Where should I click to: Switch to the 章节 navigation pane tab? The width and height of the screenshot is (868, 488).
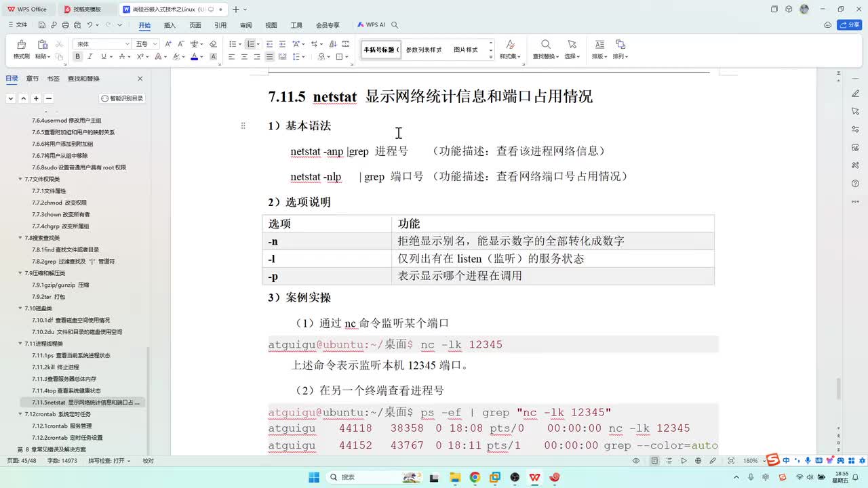[33, 79]
